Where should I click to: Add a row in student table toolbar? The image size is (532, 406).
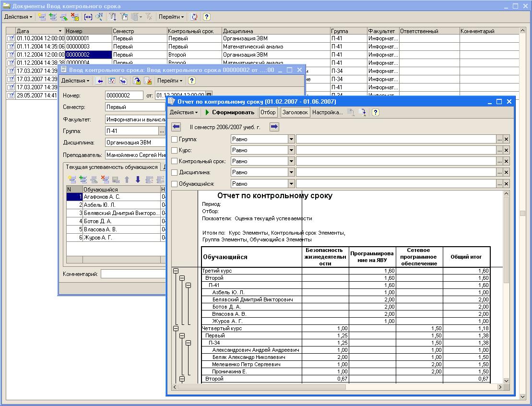(72, 179)
